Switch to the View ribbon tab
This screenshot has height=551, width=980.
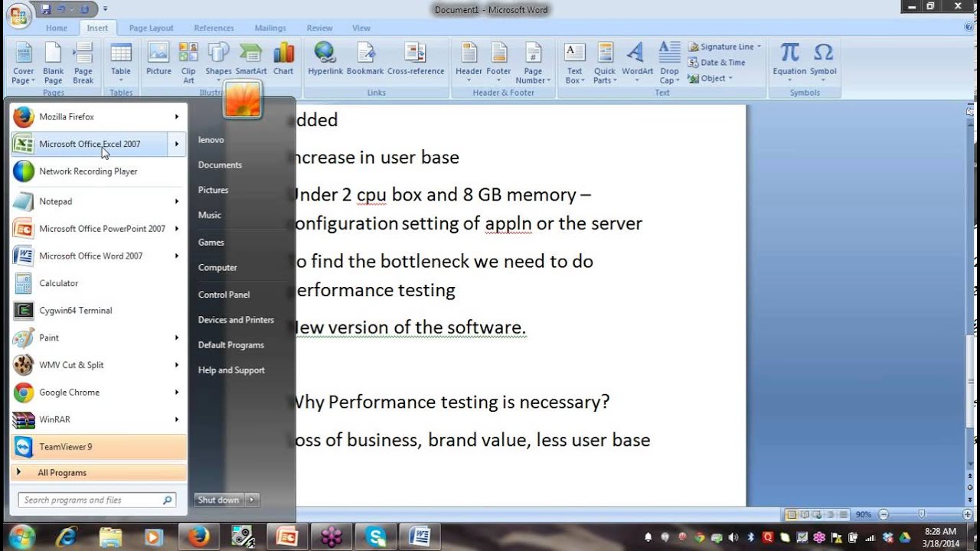coord(361,28)
